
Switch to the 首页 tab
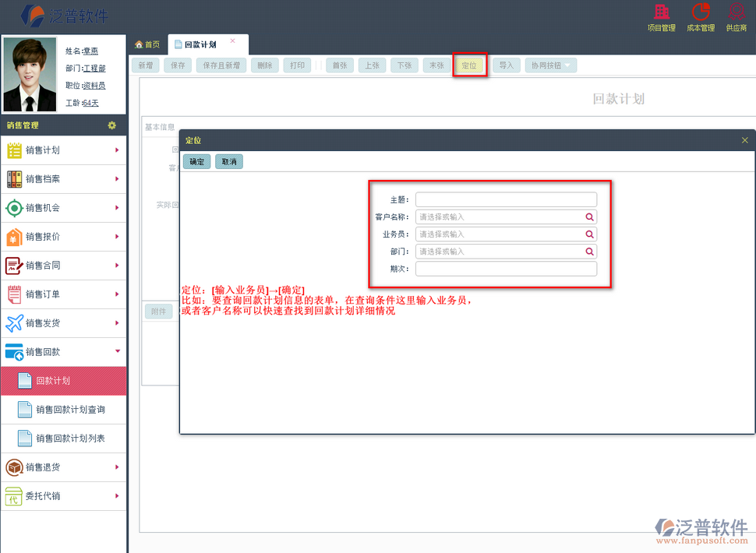(147, 44)
